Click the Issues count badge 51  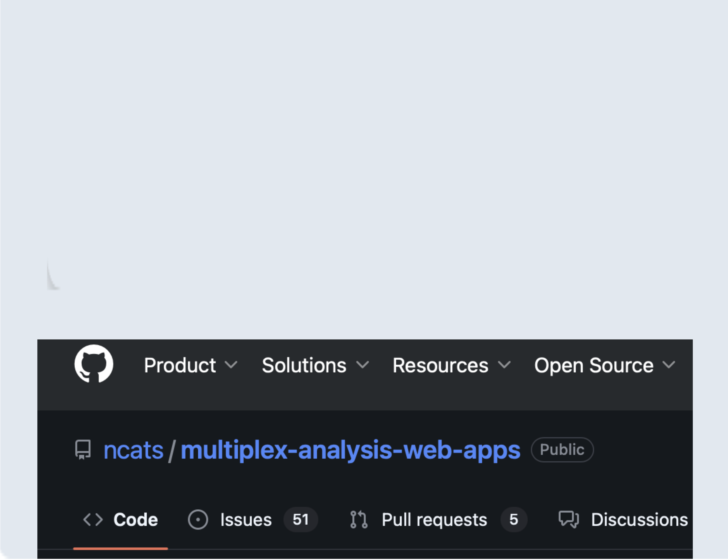300,519
